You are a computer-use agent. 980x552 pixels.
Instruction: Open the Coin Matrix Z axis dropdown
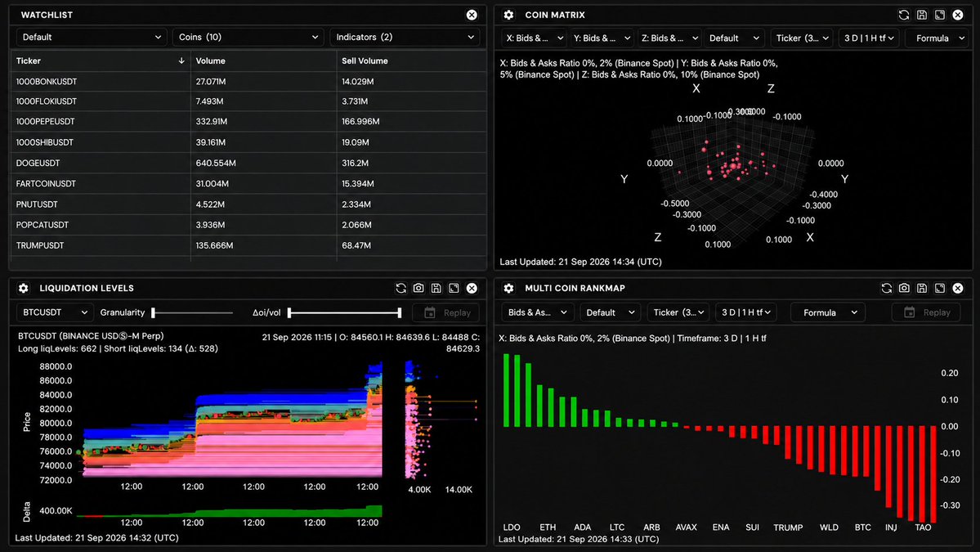[669, 38]
